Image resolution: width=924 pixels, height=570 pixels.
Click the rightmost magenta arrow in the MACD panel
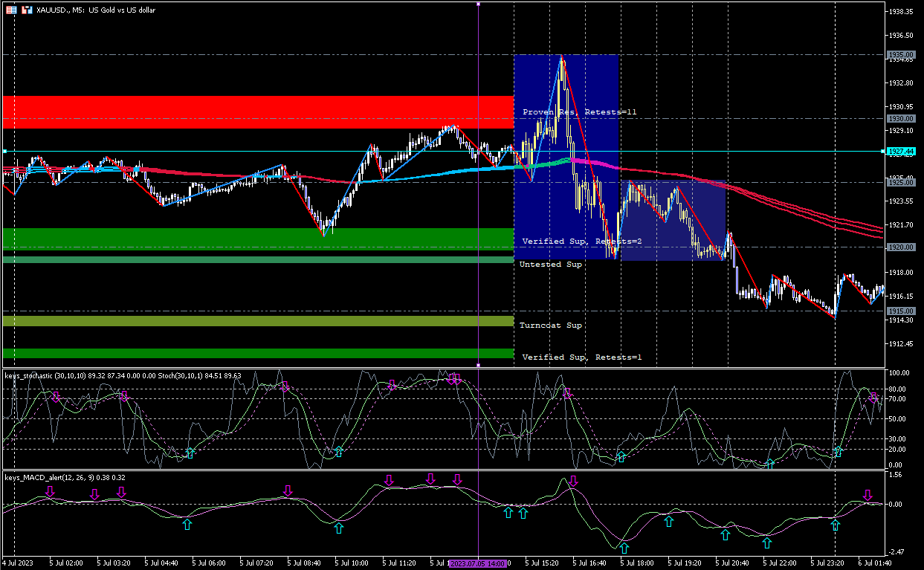[x=868, y=496]
